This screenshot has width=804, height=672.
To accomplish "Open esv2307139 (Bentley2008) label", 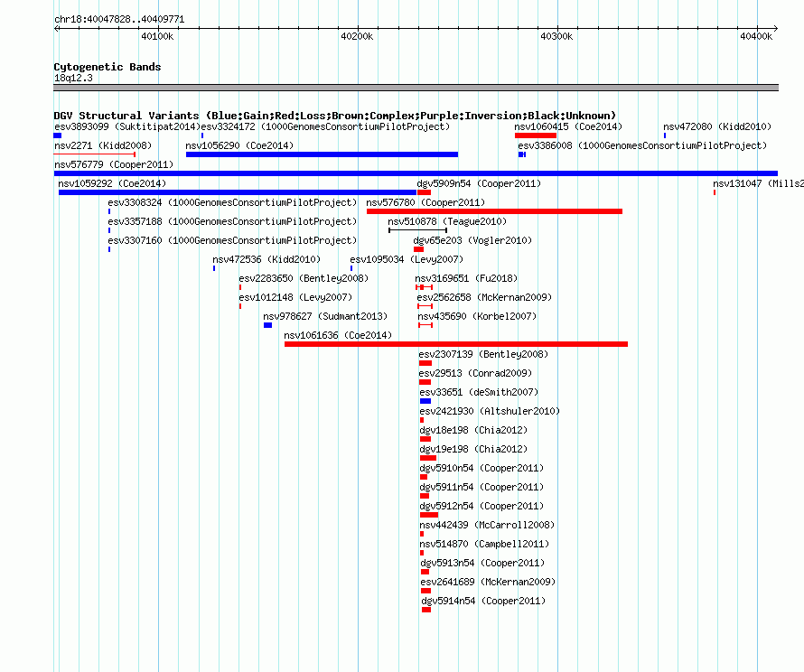I will pos(483,354).
